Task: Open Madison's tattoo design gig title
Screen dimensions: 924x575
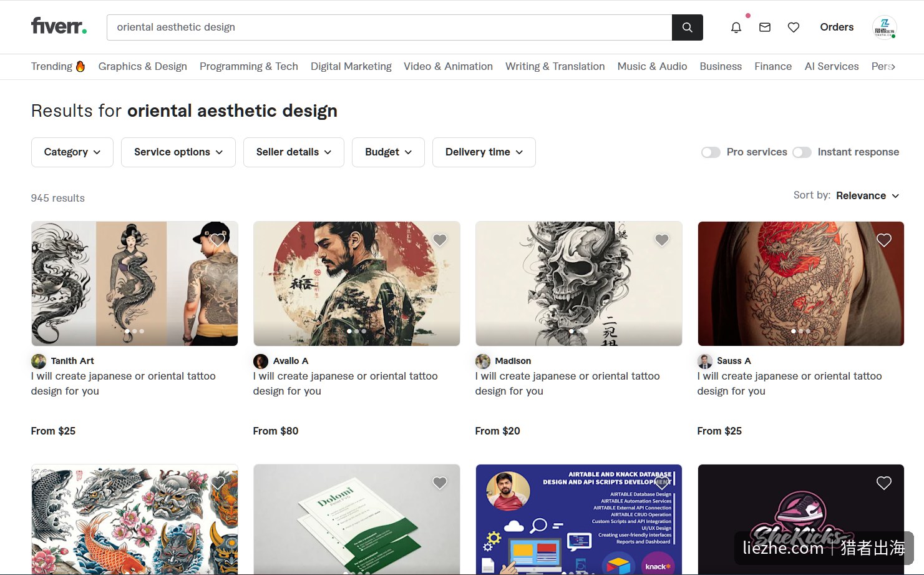Action: (x=568, y=383)
